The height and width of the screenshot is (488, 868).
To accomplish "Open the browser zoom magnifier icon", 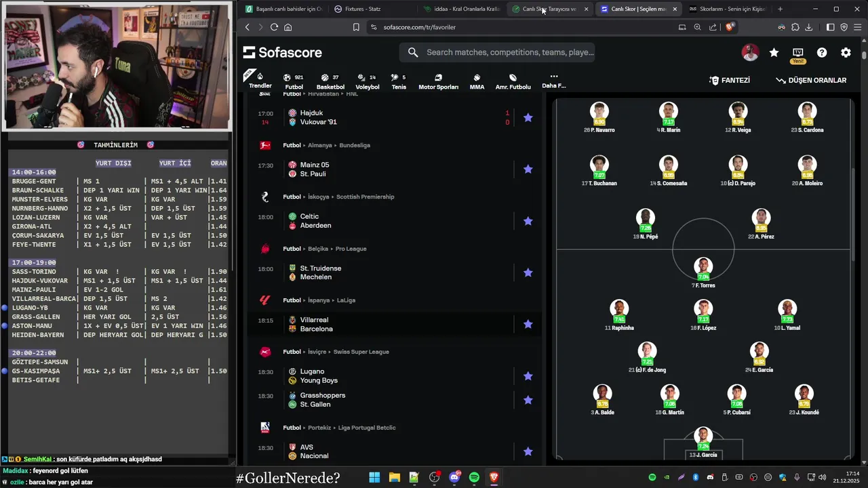I will point(697,27).
